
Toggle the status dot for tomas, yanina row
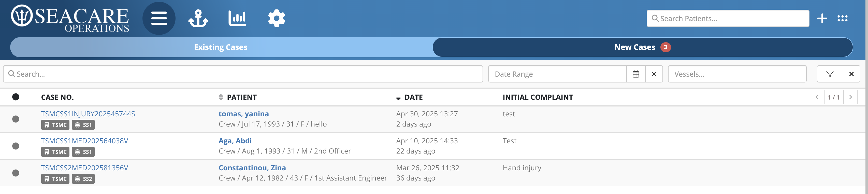click(x=16, y=119)
